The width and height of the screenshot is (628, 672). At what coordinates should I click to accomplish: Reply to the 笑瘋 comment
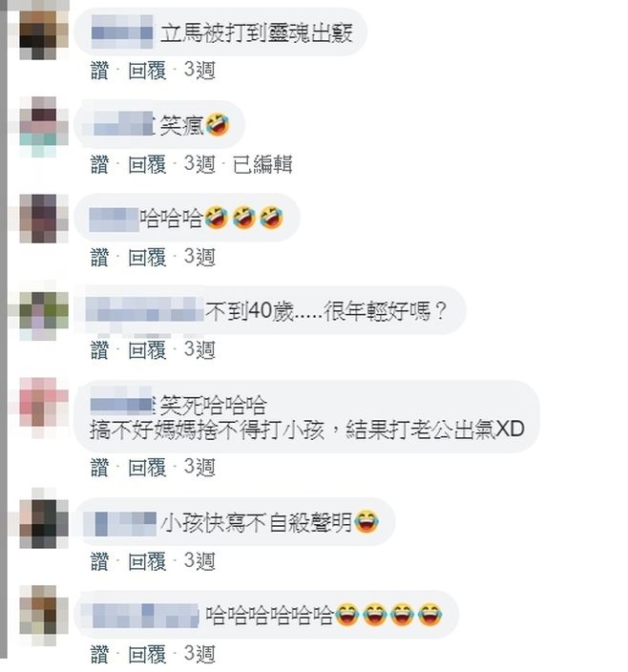pos(147,164)
